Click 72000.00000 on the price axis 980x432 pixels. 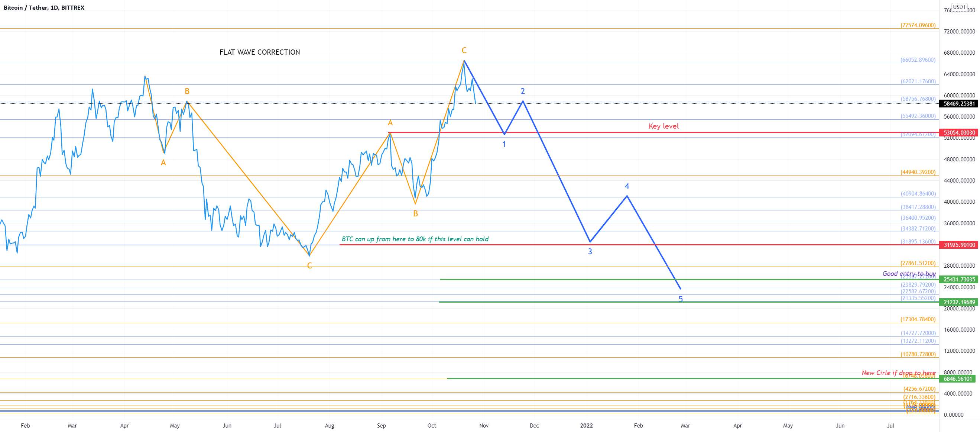click(x=960, y=31)
